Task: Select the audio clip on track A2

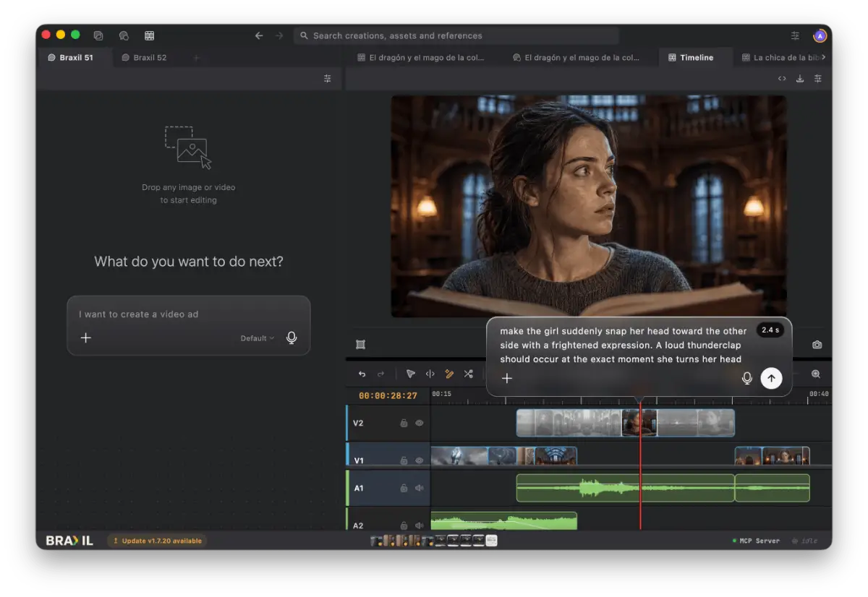Action: [x=503, y=521]
